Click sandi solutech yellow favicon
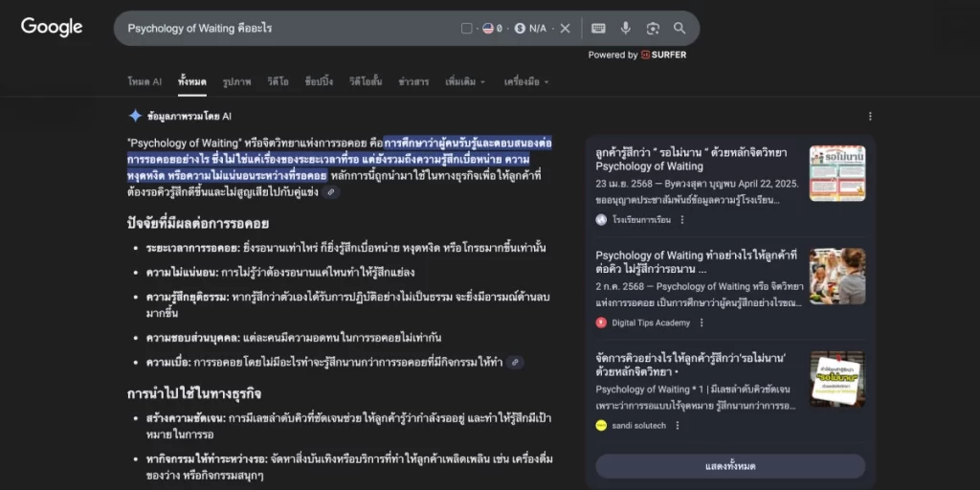980x490 pixels. tap(601, 426)
